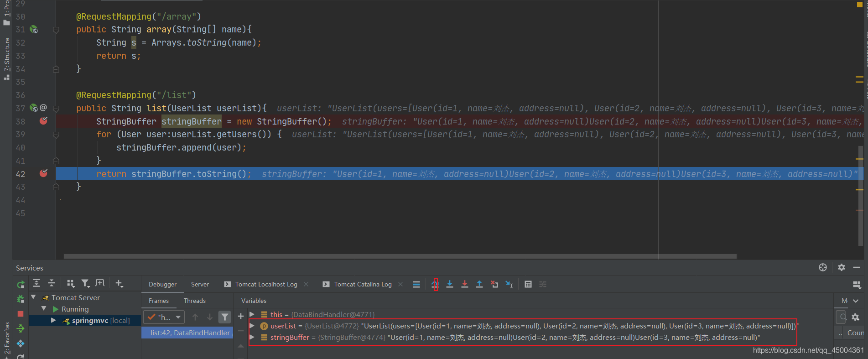
Task: Switch to the Server tab
Action: click(200, 284)
